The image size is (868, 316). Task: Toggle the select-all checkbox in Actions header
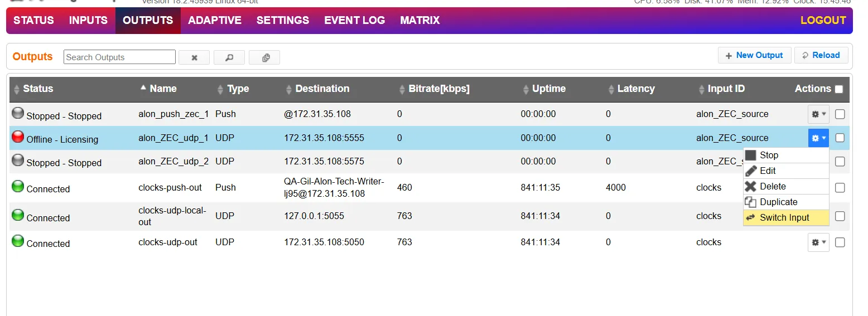tap(839, 89)
